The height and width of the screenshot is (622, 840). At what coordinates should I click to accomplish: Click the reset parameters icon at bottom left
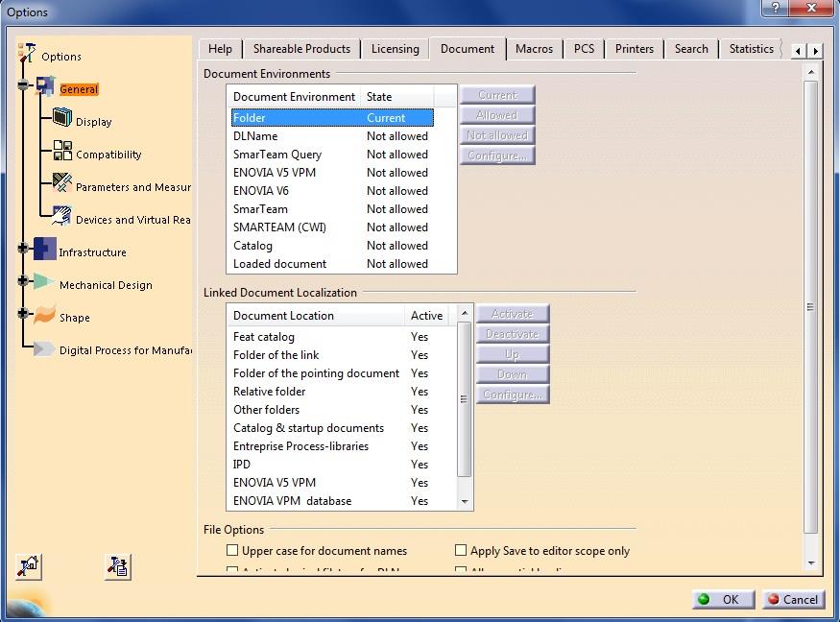[x=29, y=567]
